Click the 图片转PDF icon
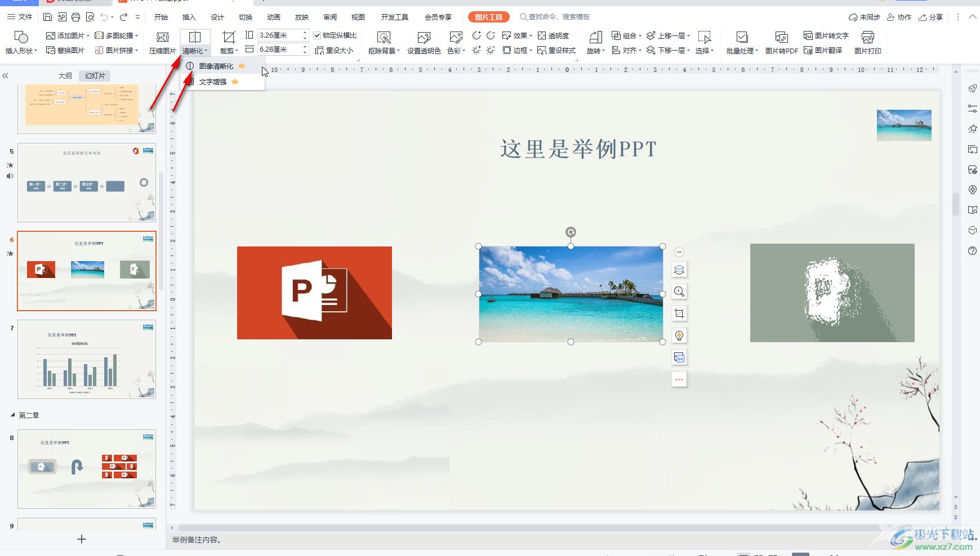 click(781, 38)
